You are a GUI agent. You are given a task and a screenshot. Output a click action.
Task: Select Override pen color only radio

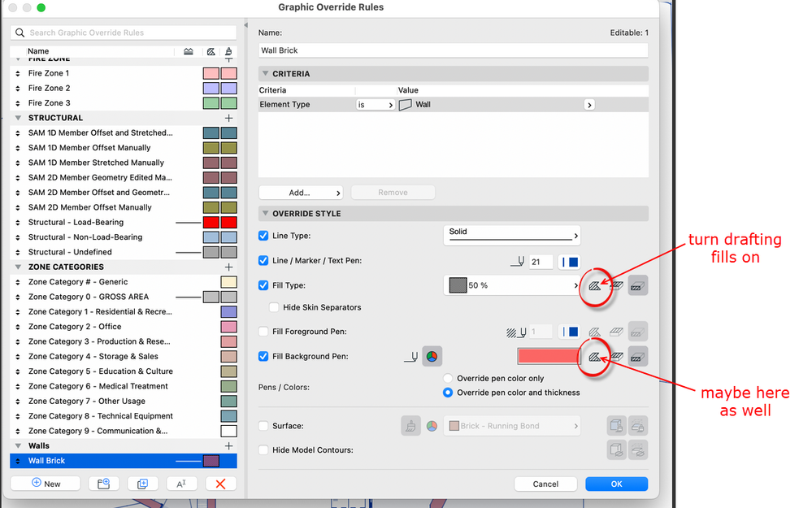point(448,378)
